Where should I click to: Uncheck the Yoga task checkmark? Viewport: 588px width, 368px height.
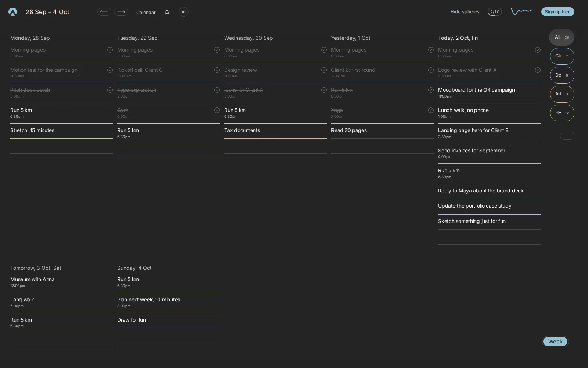point(431,110)
